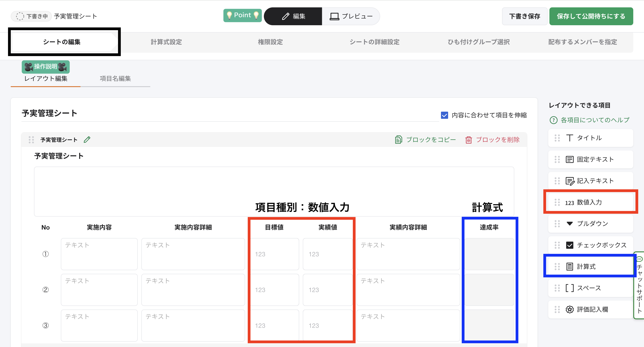Viewport: 644px width, 347px height.
Task: Click the large blank text area under 予実管理シート
Action: coord(274,192)
